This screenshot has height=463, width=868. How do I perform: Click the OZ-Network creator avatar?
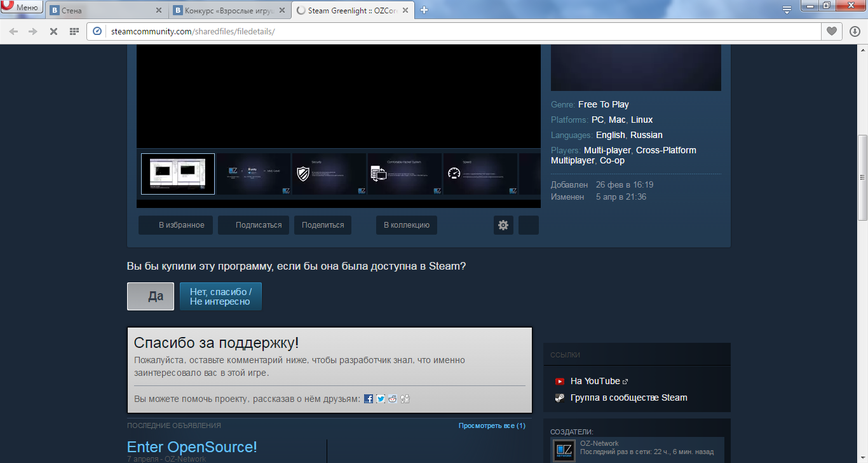[x=564, y=450]
